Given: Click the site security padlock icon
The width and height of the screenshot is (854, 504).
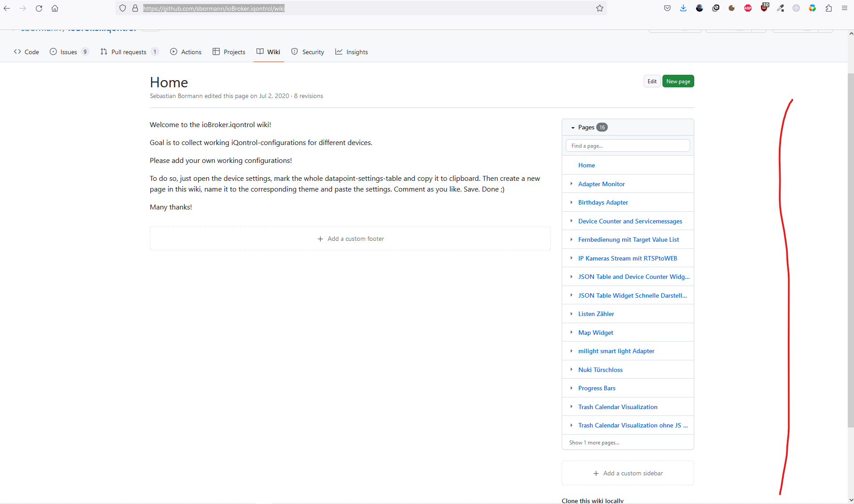Looking at the screenshot, I should click(135, 8).
